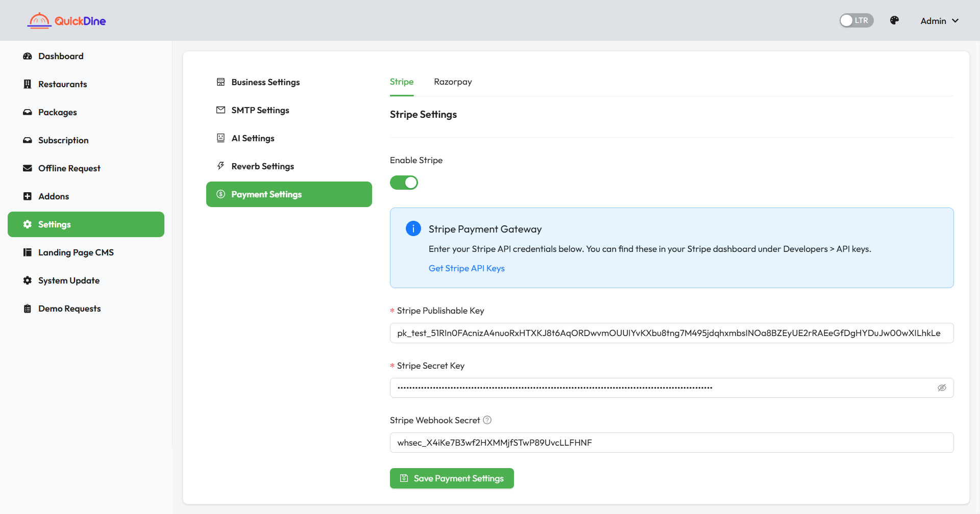Select Payment Settings section
The image size is (980, 514).
[289, 194]
